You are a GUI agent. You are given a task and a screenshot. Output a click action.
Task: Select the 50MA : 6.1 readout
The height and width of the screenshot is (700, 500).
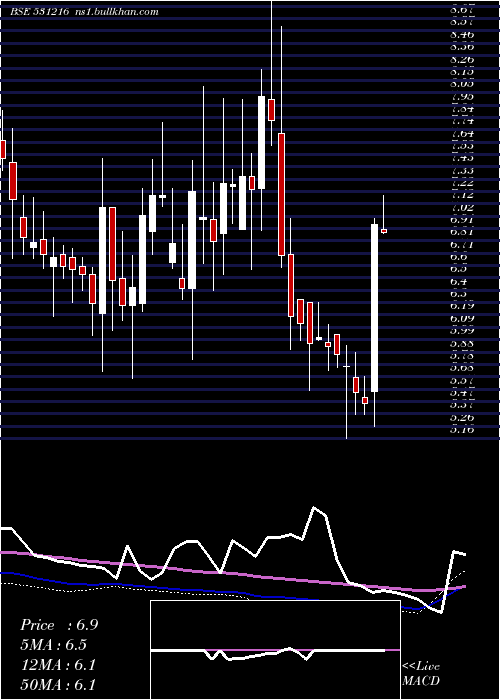pyautogui.click(x=58, y=684)
